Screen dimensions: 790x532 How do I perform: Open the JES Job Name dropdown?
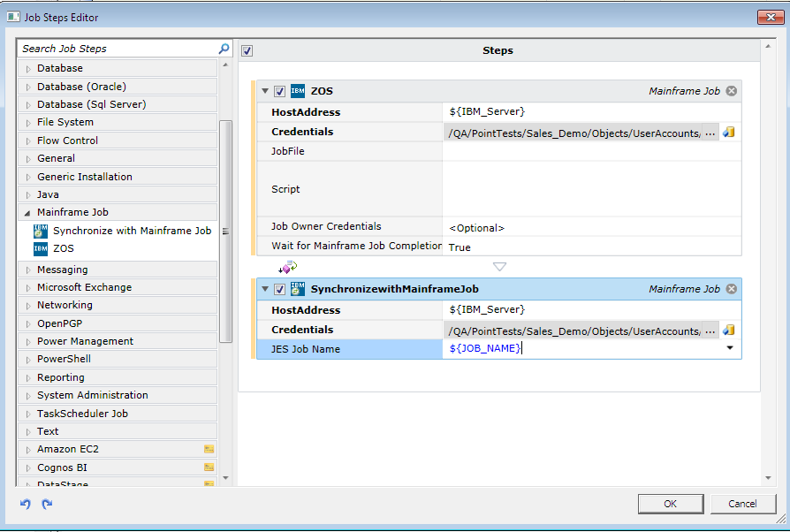[x=730, y=347]
